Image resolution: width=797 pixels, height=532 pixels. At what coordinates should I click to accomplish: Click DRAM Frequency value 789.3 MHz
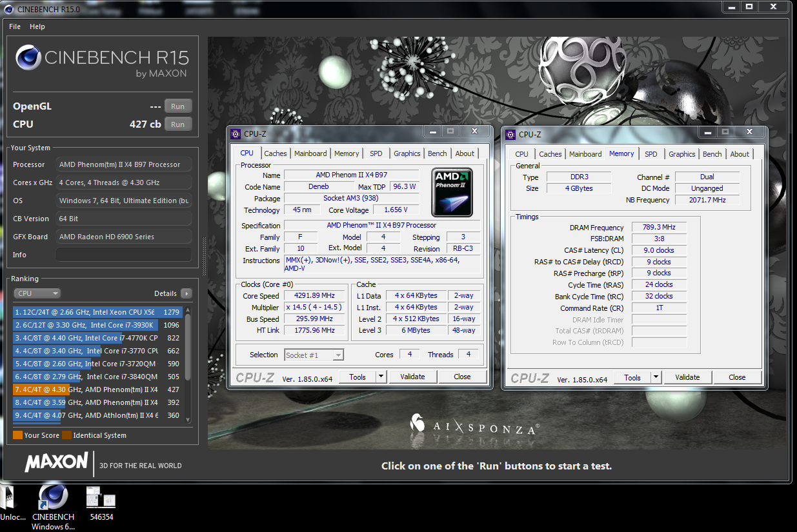tap(659, 228)
